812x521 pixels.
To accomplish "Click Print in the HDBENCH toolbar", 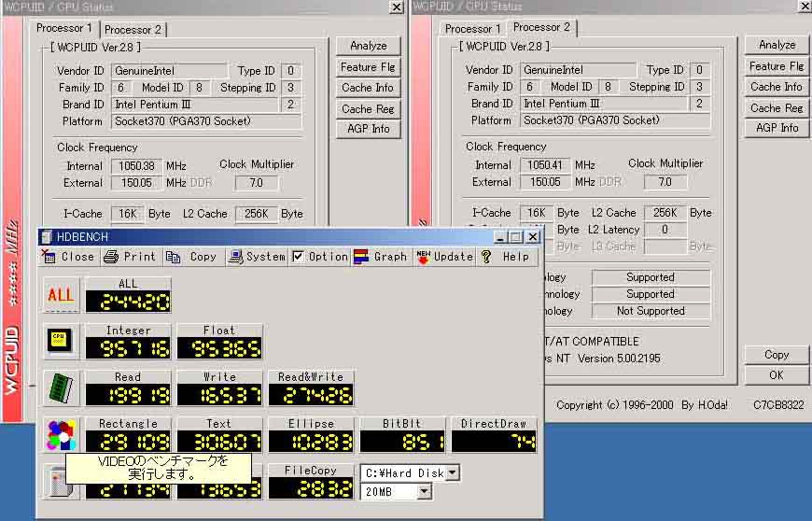I will pyautogui.click(x=130, y=257).
